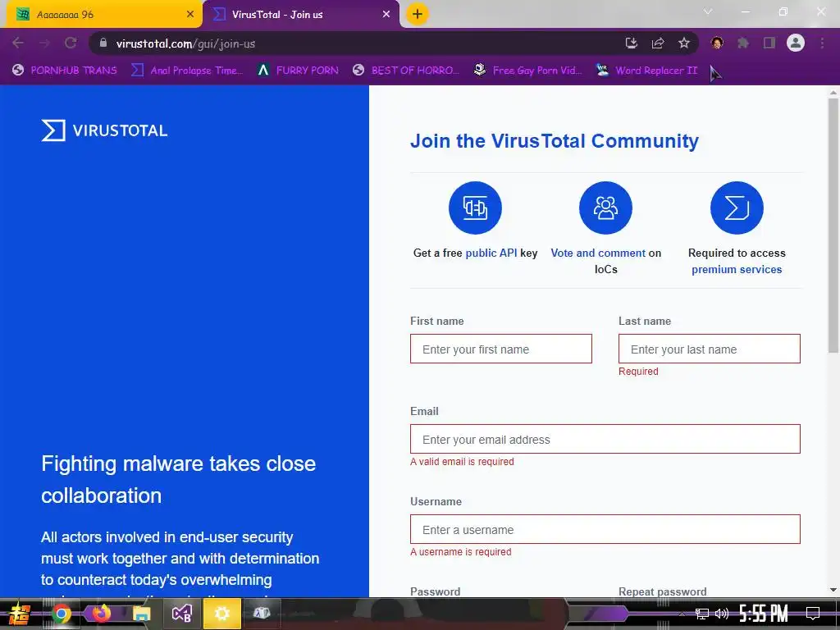Bookmark this page with the star icon
Viewport: 840px width, 630px height.
point(684,43)
